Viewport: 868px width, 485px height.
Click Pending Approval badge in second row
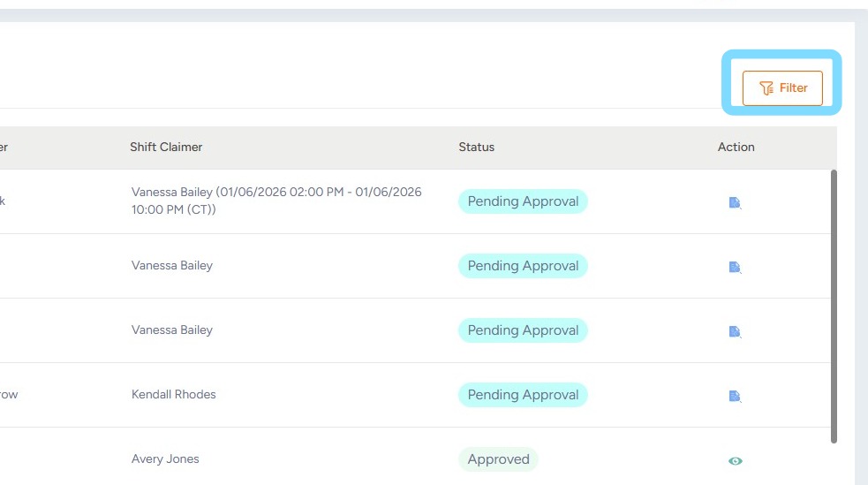click(523, 266)
